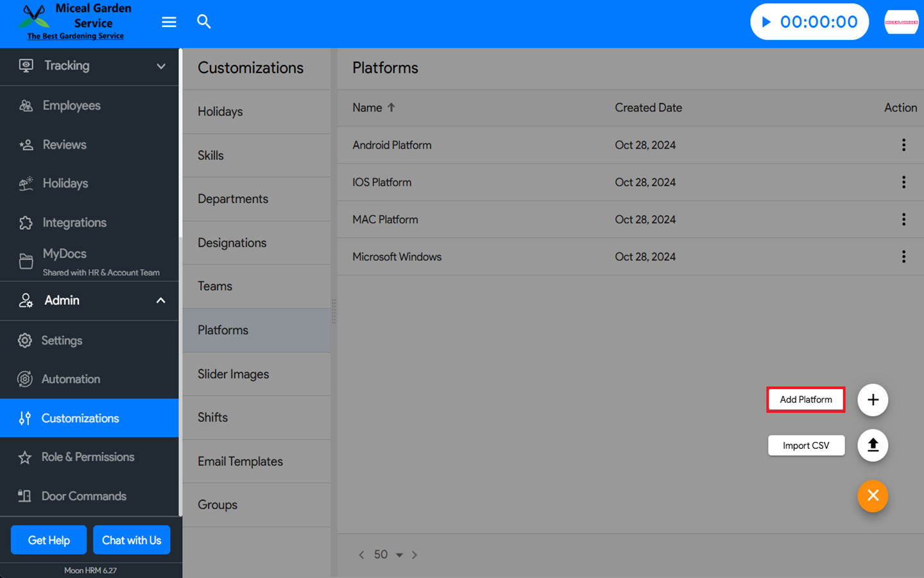Collapse the Admin sidebar section
Image resolution: width=924 pixels, height=578 pixels.
tap(160, 301)
